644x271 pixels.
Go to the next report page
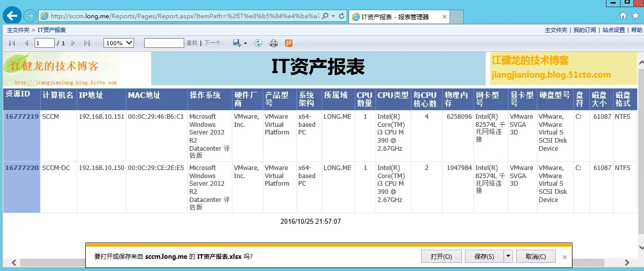click(73, 43)
